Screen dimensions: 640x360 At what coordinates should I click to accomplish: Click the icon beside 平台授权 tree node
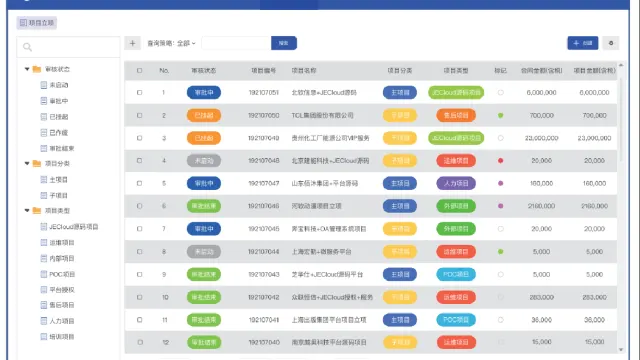click(x=44, y=290)
